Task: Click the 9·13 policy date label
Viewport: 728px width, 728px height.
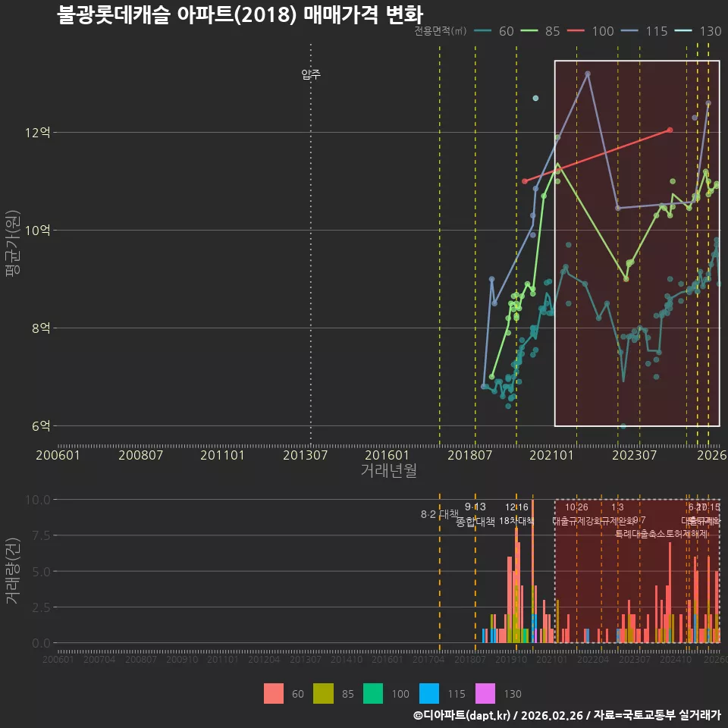Action: 475,507
